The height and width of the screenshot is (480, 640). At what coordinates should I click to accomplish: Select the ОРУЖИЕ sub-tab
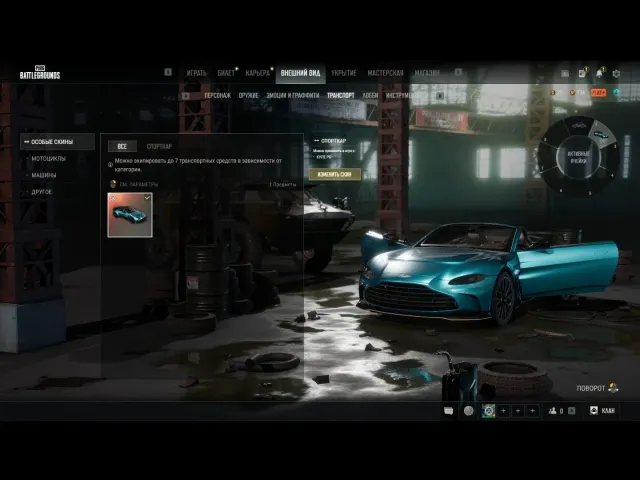point(249,96)
